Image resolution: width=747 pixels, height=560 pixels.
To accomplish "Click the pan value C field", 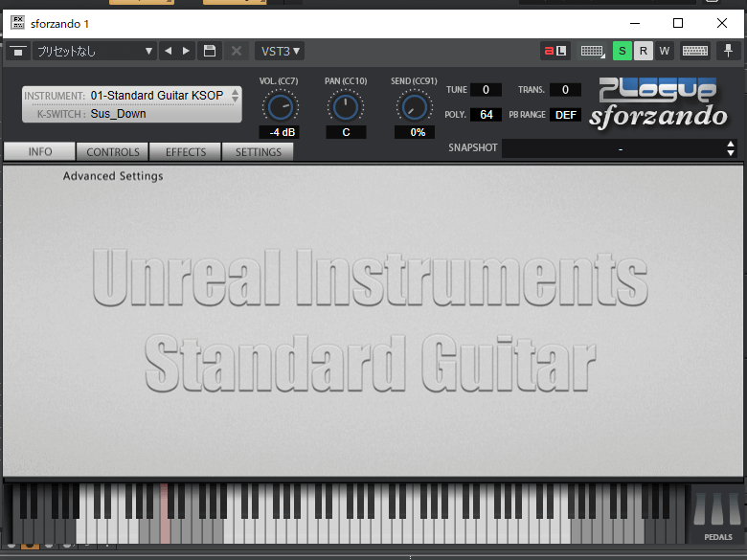I will pos(346,132).
